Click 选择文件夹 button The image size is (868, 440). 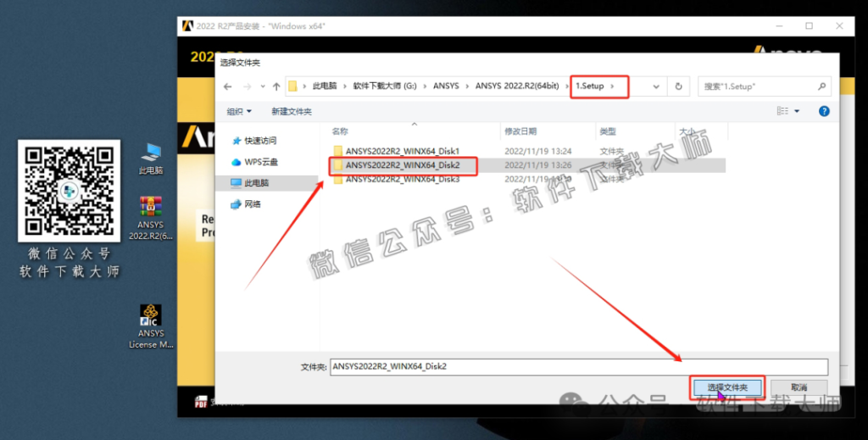tap(726, 387)
